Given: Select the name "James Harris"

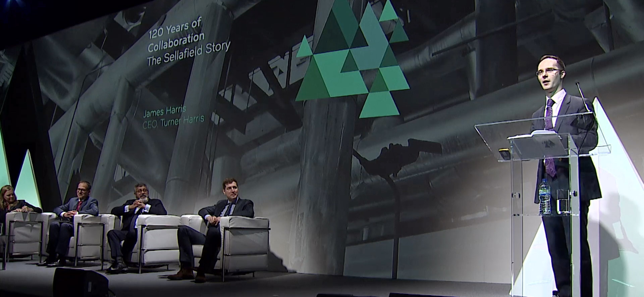Looking at the screenshot, I should 164,111.
